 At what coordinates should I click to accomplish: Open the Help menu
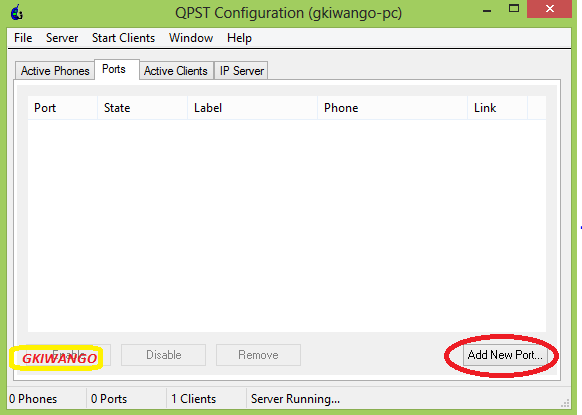(239, 38)
